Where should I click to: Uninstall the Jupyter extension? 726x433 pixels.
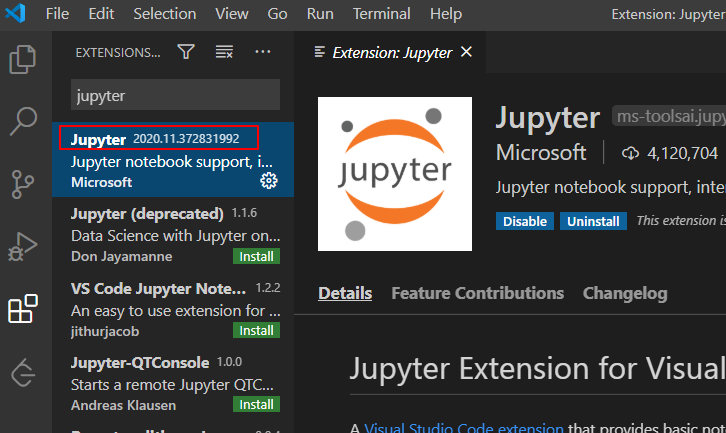[x=593, y=221]
